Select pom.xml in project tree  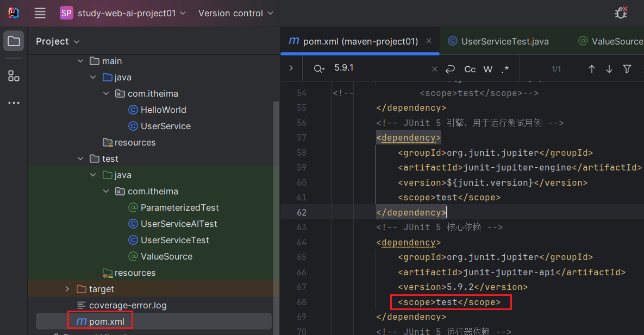[100, 321]
